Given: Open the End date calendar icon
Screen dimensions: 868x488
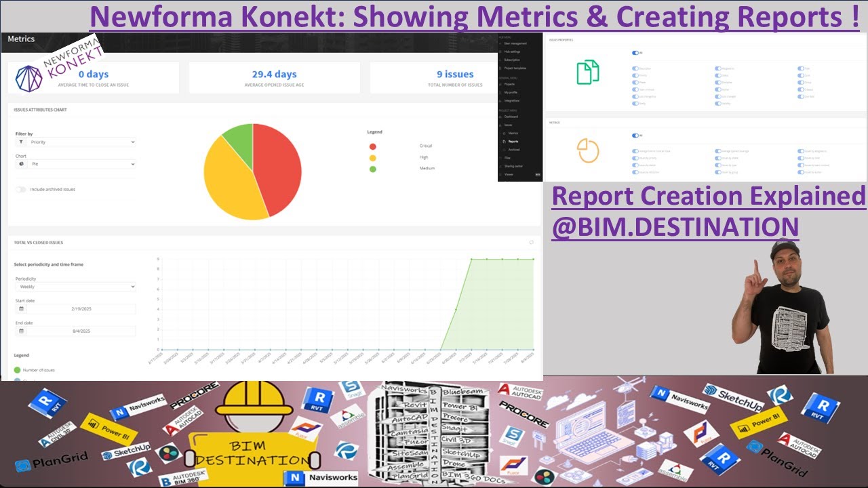Looking at the screenshot, I should pyautogui.click(x=21, y=331).
